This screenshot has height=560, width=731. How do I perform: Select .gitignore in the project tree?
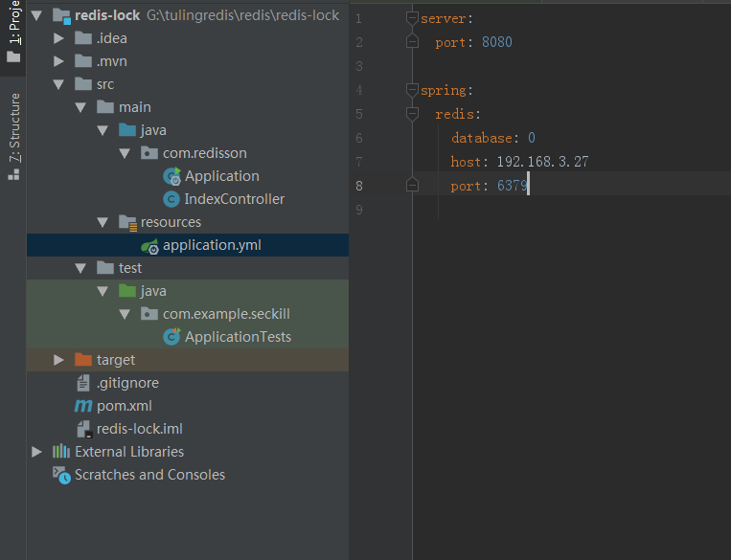click(188, 383)
